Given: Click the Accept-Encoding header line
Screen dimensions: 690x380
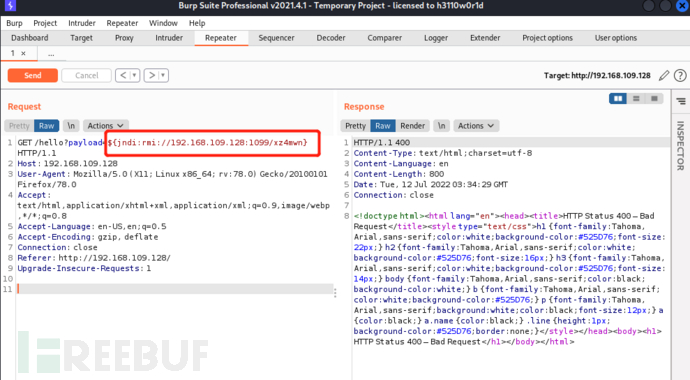Looking at the screenshot, I should [x=88, y=237].
